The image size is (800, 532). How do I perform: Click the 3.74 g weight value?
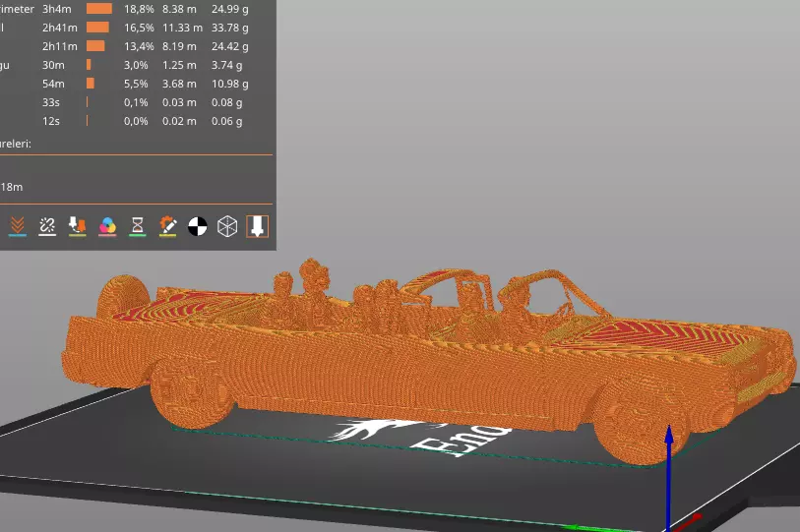click(227, 65)
